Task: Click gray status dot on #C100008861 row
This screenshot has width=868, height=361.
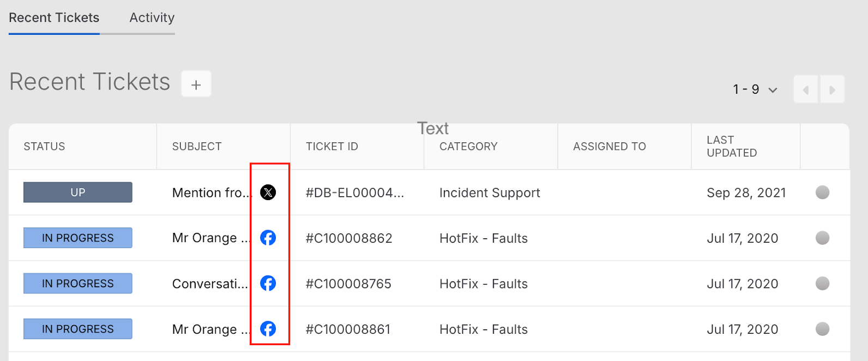Action: click(822, 329)
